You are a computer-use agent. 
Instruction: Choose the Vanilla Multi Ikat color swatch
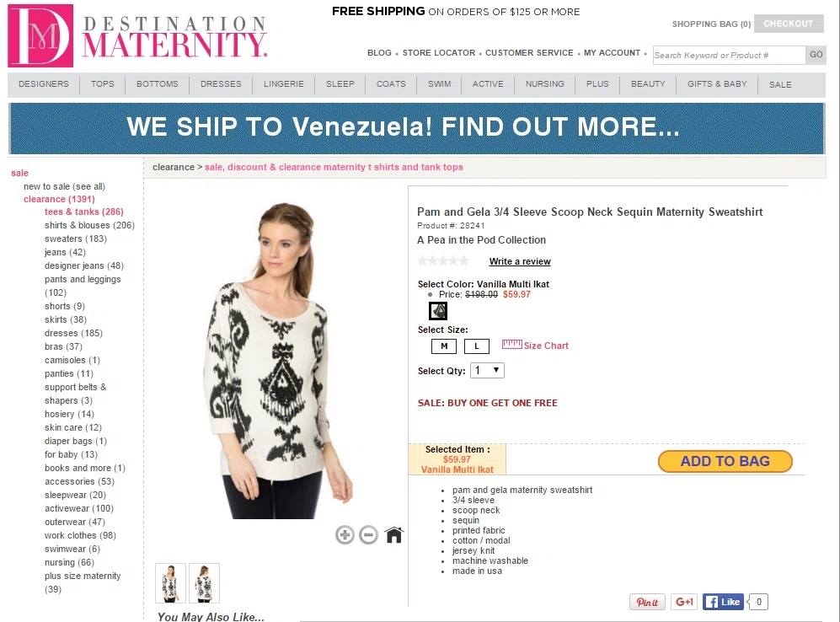[x=438, y=311]
